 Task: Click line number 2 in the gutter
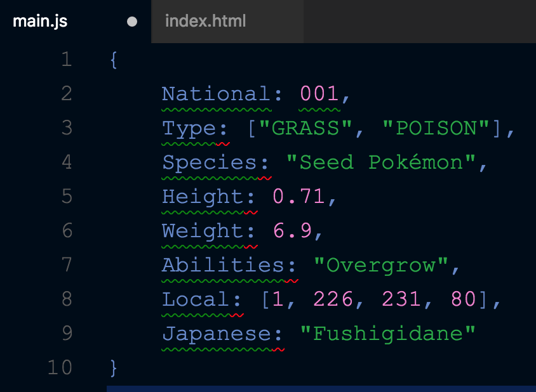(67, 94)
